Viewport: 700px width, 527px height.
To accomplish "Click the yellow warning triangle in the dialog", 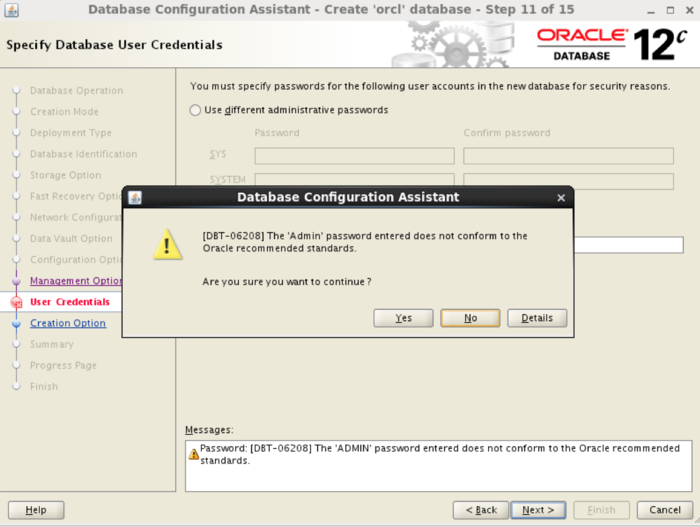I will point(167,244).
